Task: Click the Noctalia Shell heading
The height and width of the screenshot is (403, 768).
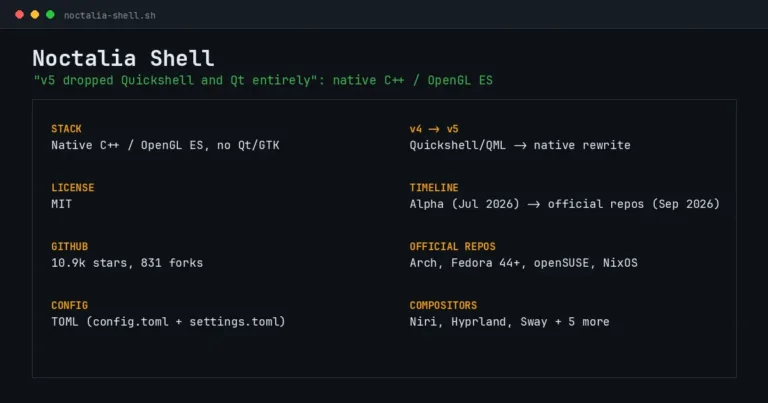Action: (123, 58)
